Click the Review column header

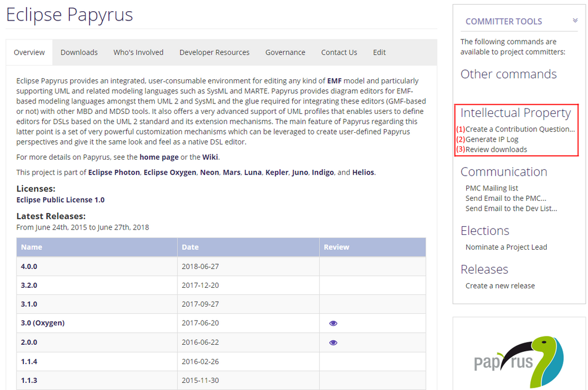click(x=373, y=247)
